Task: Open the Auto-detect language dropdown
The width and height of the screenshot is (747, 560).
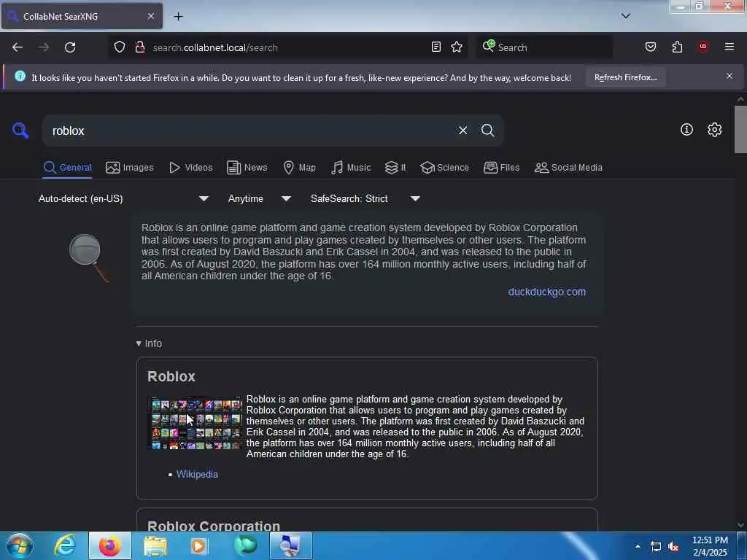Action: (123, 198)
